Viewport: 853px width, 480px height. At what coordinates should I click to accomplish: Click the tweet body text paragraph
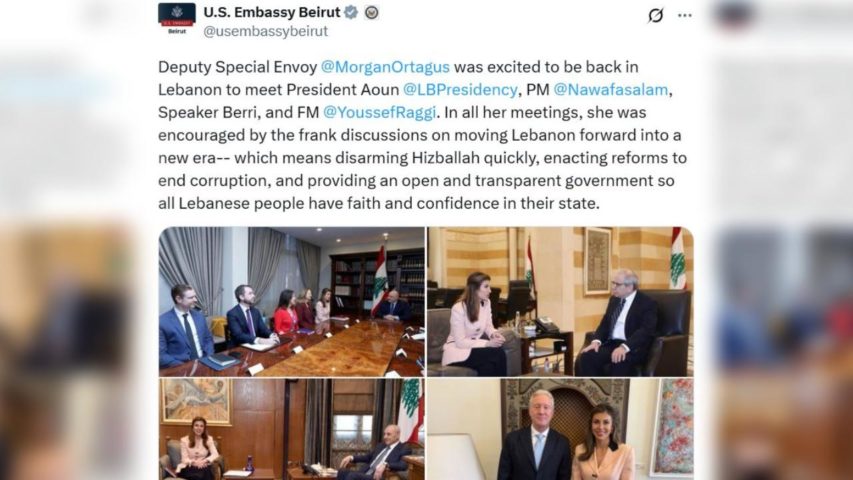click(x=423, y=135)
